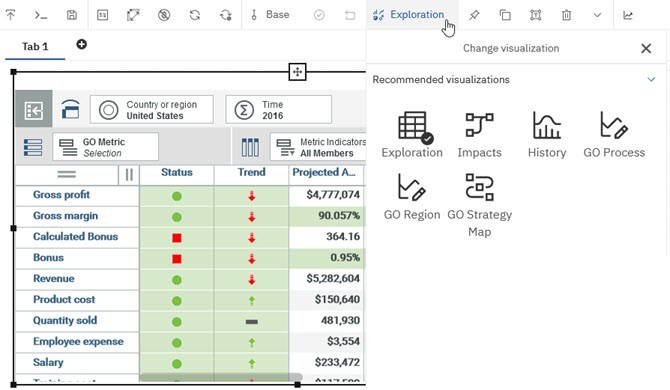
Task: Open the Country or region selector
Action: (x=152, y=110)
